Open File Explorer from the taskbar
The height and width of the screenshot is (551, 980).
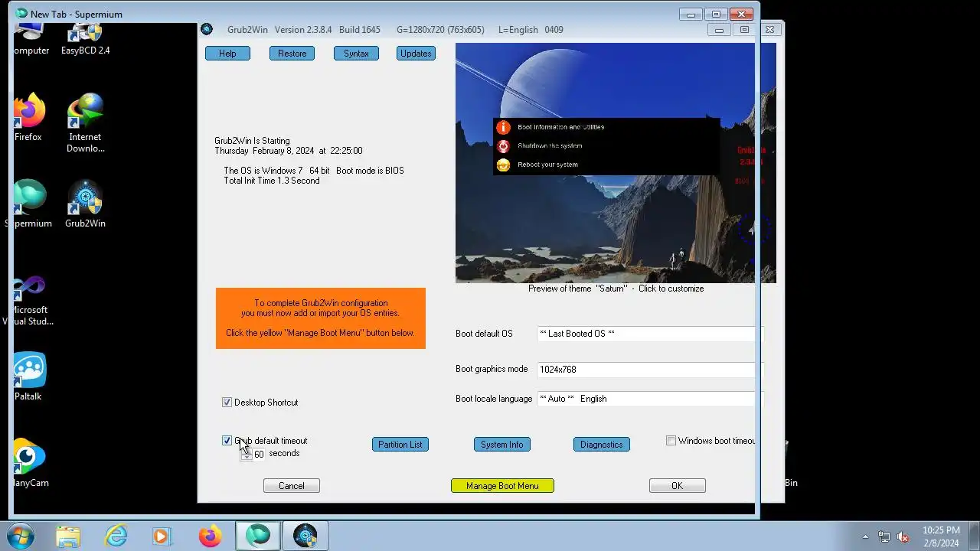(68, 536)
